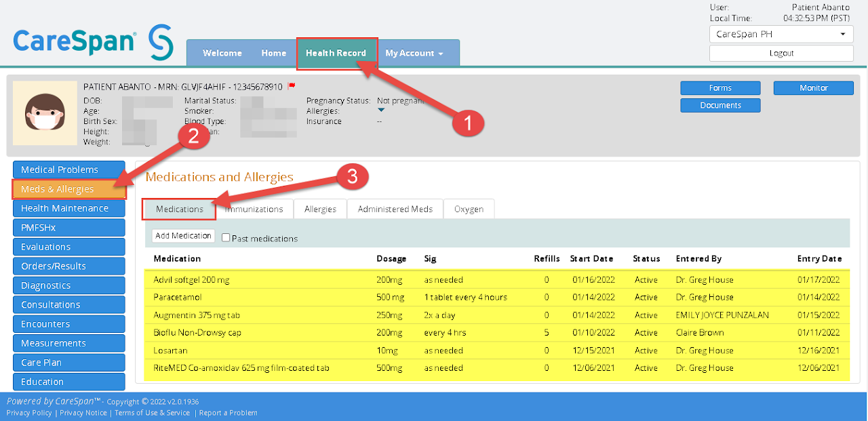Toggle the Past medications checkbox
Image resolution: width=868 pixels, height=421 pixels.
[x=226, y=238]
